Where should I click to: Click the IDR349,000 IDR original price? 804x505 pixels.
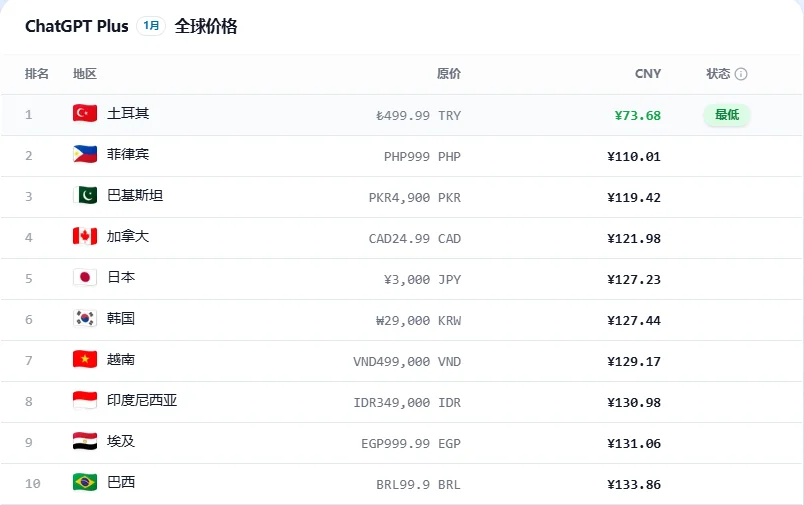tap(407, 403)
